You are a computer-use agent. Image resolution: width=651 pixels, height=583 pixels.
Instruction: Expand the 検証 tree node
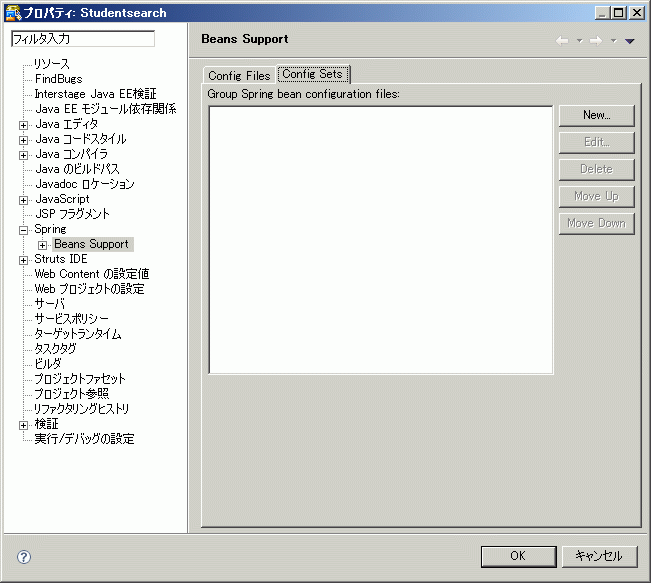24,425
